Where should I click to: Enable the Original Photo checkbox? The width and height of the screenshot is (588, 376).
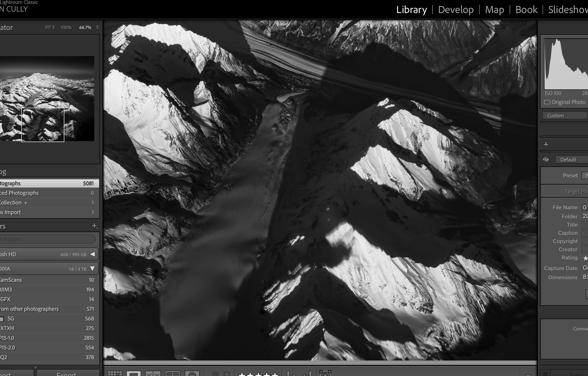pyautogui.click(x=547, y=102)
